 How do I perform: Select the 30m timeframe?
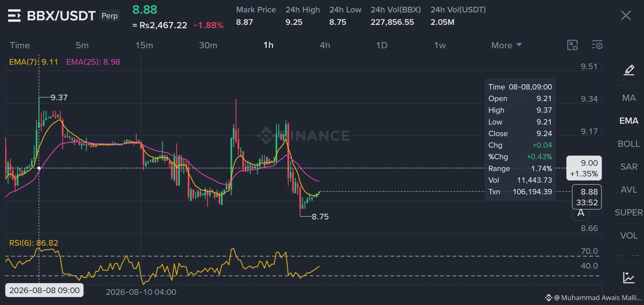pyautogui.click(x=208, y=45)
